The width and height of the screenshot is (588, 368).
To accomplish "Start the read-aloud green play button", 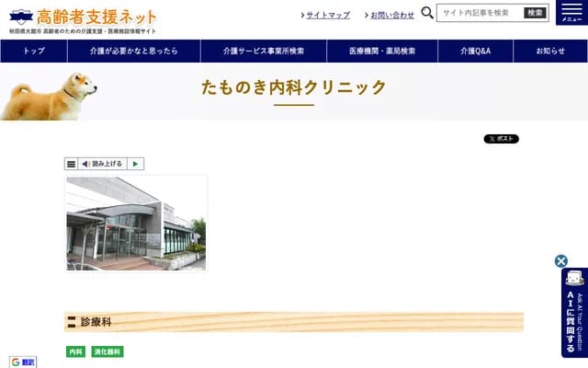I will tap(135, 164).
